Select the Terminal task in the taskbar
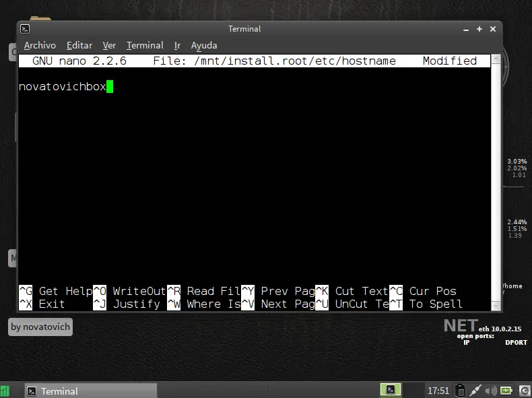This screenshot has height=398, width=532. coord(91,391)
